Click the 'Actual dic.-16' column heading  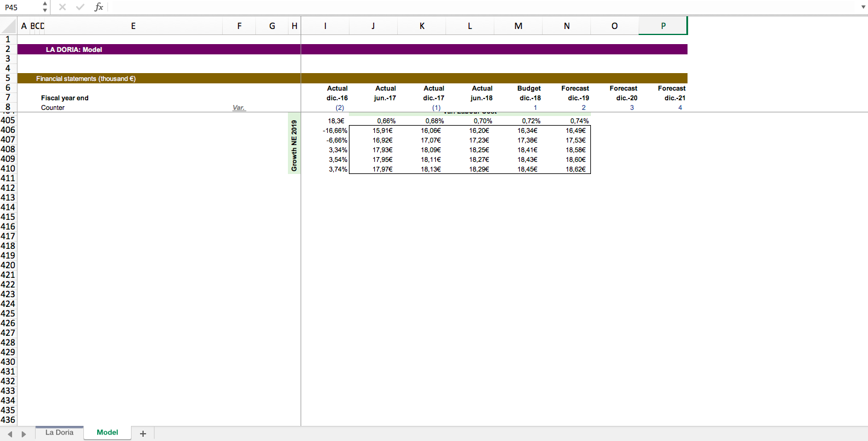tap(337, 93)
